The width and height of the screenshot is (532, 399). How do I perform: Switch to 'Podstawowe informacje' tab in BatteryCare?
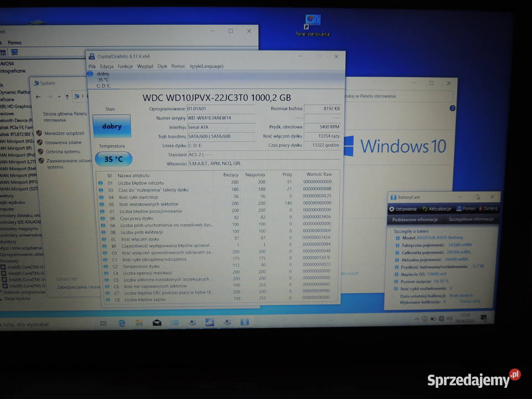coord(415,220)
